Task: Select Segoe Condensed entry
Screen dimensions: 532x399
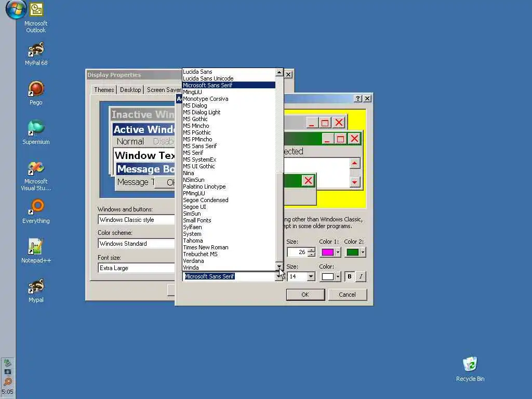Action: pos(229,200)
